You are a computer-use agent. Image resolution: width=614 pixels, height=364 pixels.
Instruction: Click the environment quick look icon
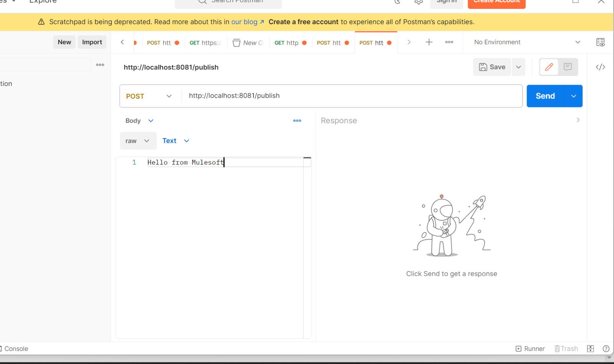click(600, 42)
